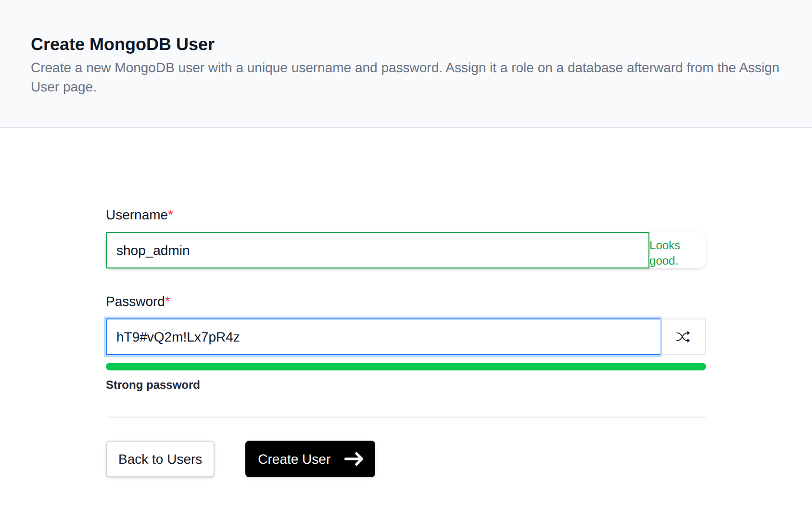The image size is (812, 508).
Task: Click the Password field label
Action: [138, 302]
